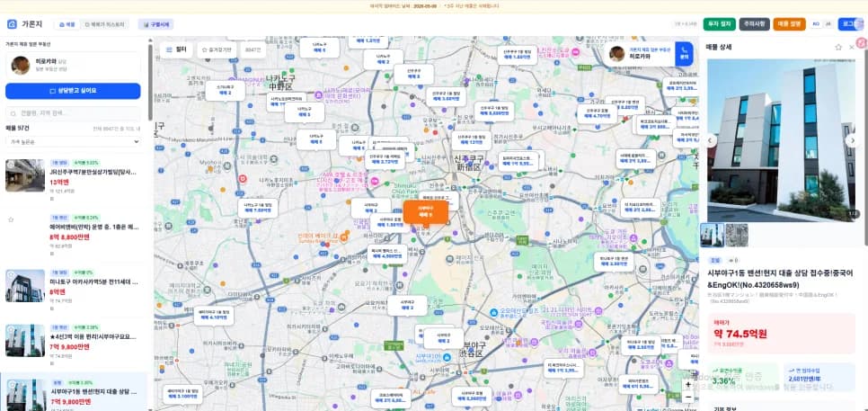The height and width of the screenshot is (411, 868).
Task: Select the first building photo thumbnail
Action: 712,235
